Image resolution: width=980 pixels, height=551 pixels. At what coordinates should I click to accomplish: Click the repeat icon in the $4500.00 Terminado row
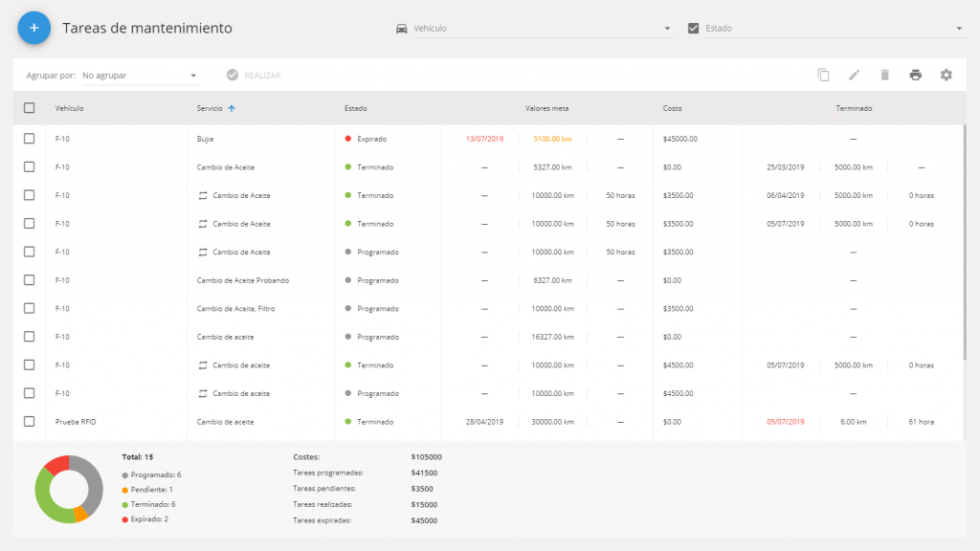tap(203, 365)
